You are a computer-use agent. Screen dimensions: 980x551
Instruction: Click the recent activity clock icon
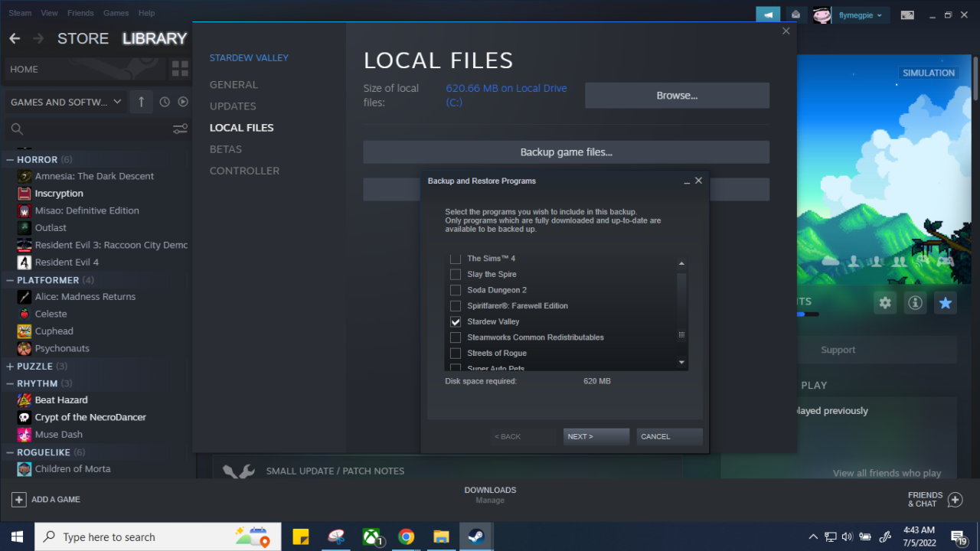(x=165, y=102)
